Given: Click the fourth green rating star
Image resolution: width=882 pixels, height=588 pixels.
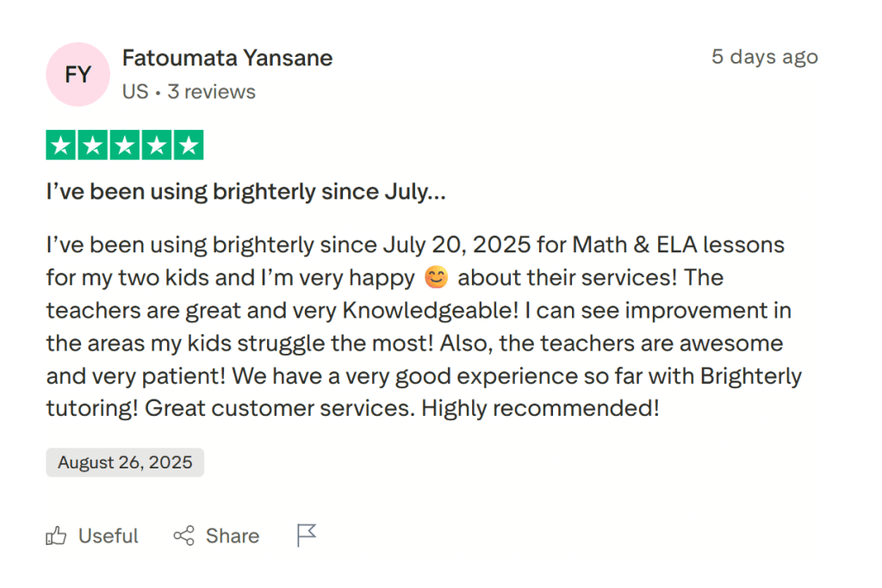Looking at the screenshot, I should click(x=158, y=145).
